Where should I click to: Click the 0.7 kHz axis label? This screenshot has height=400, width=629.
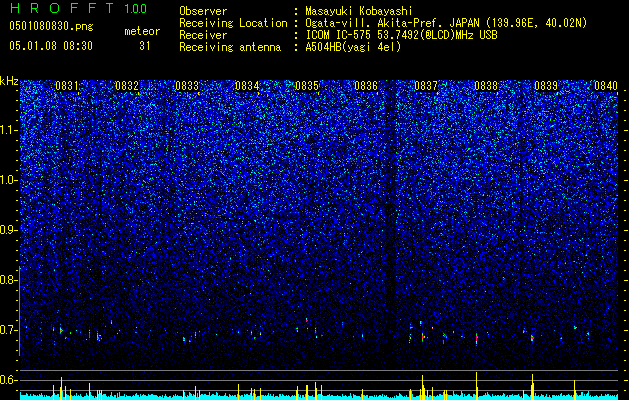point(7,330)
